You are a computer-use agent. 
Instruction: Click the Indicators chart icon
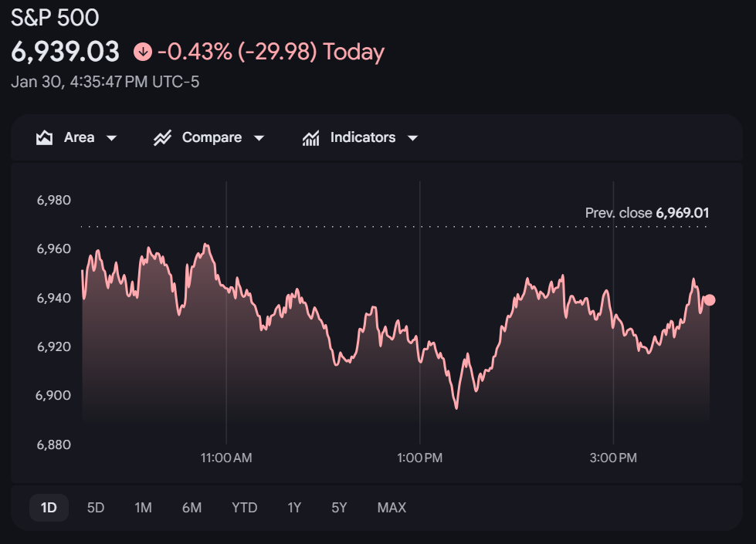pos(311,138)
